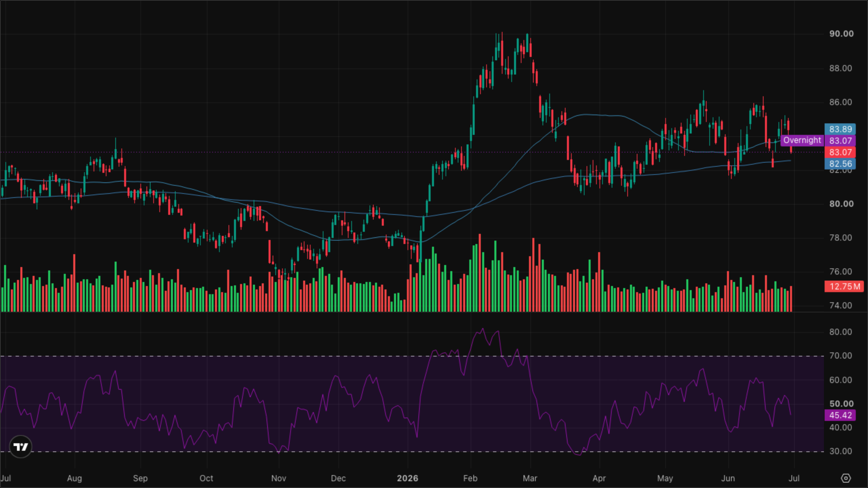Select the Nov marker on time axis
The height and width of the screenshot is (488, 868).
(278, 478)
